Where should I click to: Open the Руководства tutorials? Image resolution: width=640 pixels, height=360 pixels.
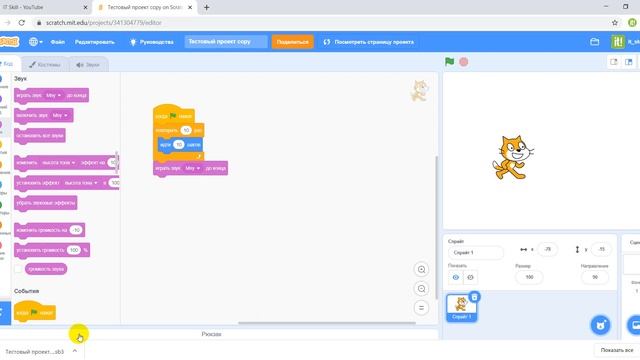(x=151, y=42)
